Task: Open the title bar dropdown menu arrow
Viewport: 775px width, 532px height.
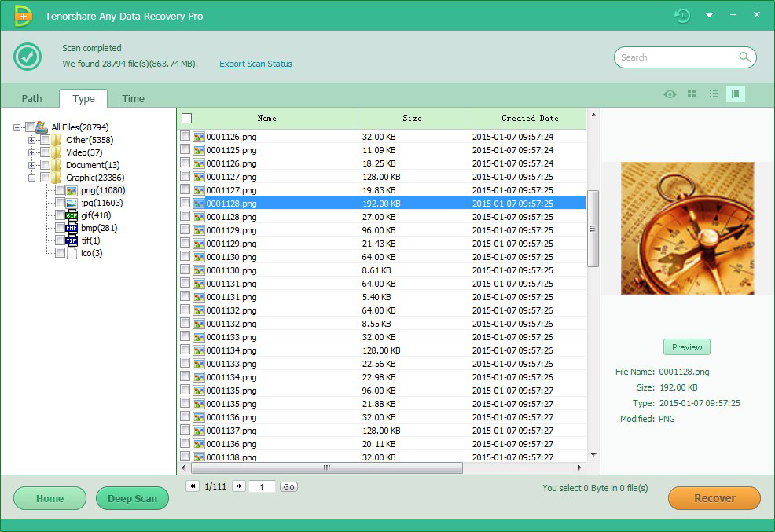Action: pyautogui.click(x=709, y=16)
